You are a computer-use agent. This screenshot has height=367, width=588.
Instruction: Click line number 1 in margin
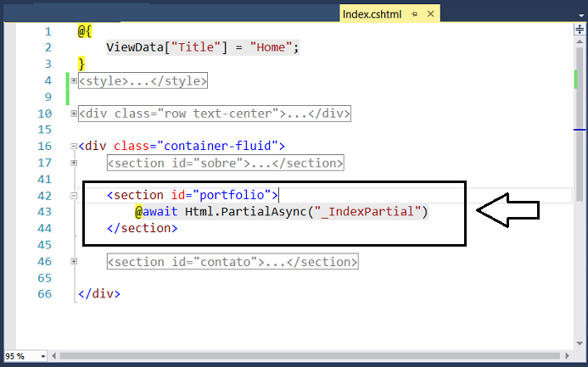tap(48, 31)
